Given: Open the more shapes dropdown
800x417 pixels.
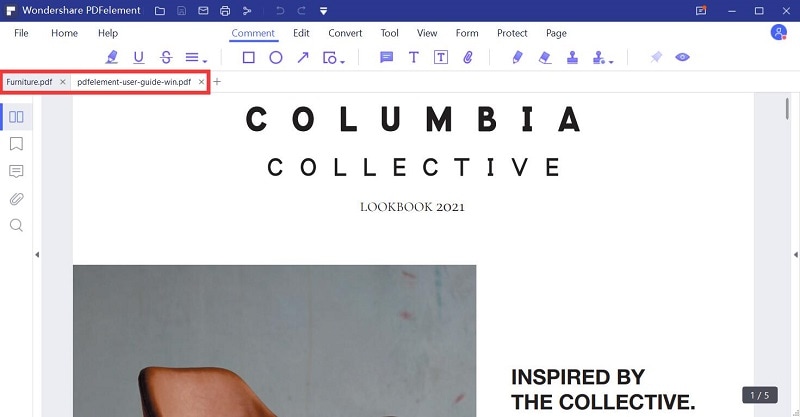Looking at the screenshot, I should click(334, 58).
